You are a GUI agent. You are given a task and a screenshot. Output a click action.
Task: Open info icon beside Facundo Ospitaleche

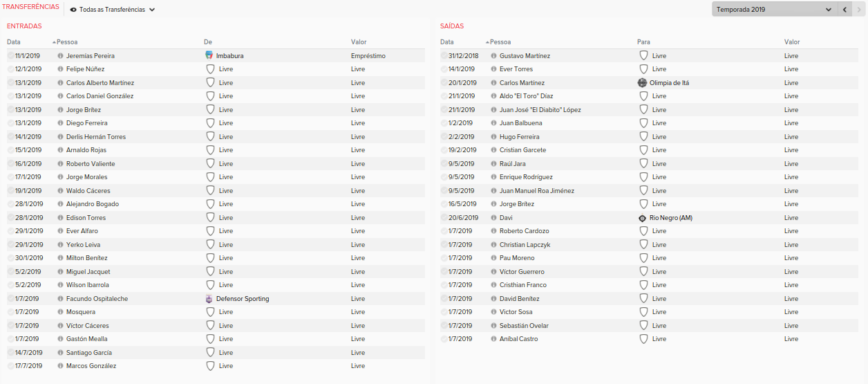60,299
